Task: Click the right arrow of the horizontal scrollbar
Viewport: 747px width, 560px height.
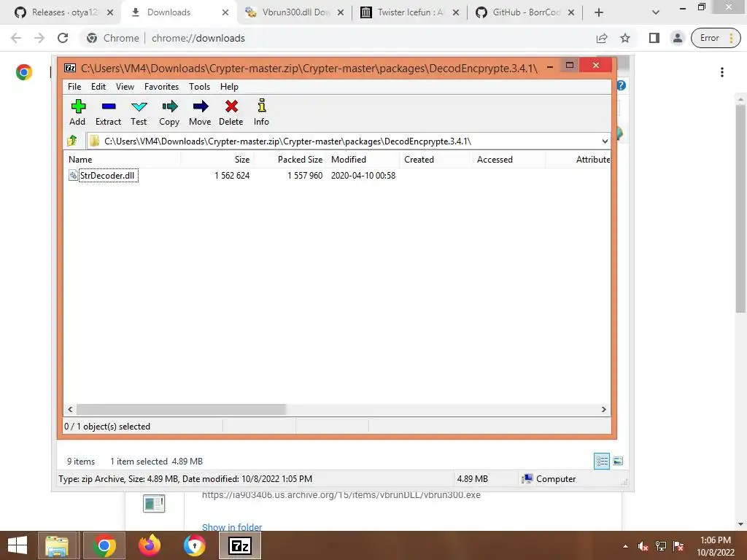Action: (x=604, y=410)
